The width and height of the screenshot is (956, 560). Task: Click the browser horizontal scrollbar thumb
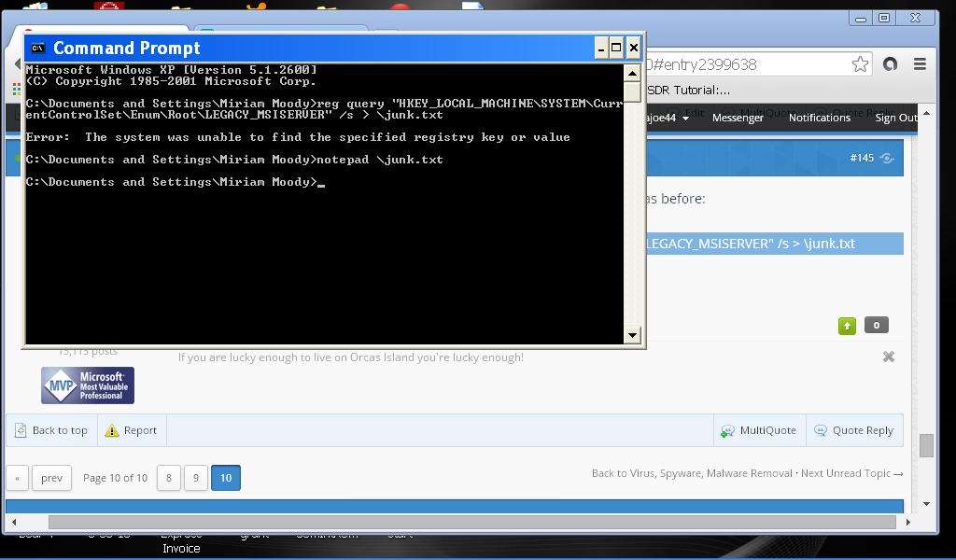471,522
